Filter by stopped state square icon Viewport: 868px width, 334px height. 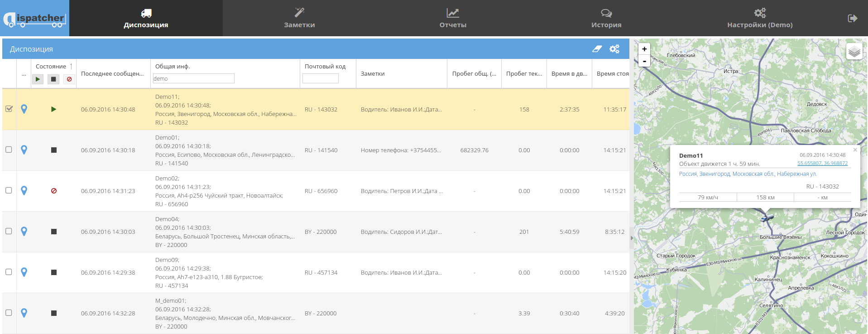tap(53, 79)
